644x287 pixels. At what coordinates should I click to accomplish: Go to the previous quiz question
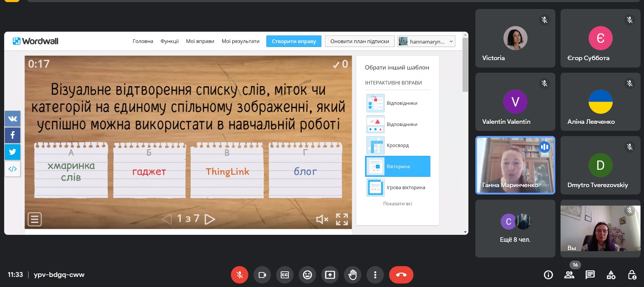[x=167, y=219]
